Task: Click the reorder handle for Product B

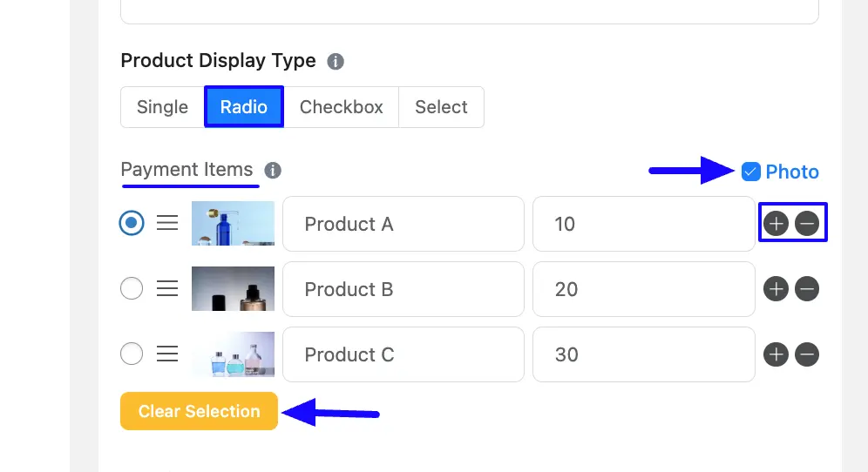Action: pyautogui.click(x=167, y=288)
